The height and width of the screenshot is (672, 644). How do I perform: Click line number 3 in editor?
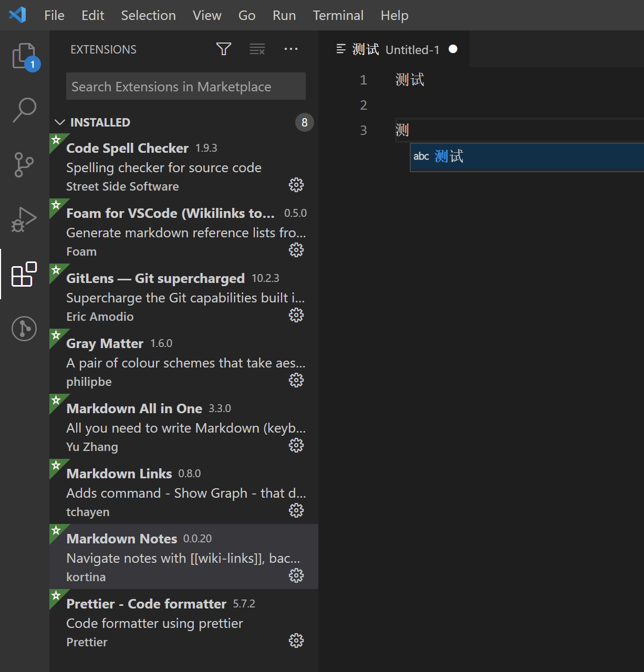(363, 130)
